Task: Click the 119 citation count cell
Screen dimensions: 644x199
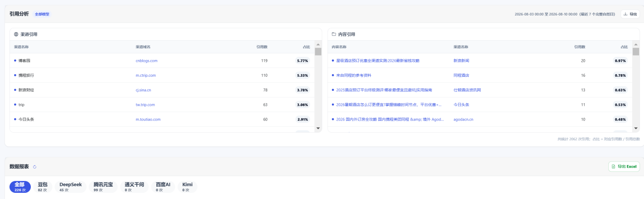Action: point(264,60)
